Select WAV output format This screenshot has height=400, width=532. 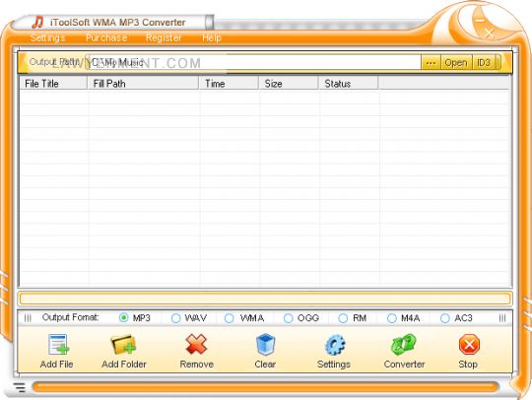(x=175, y=318)
